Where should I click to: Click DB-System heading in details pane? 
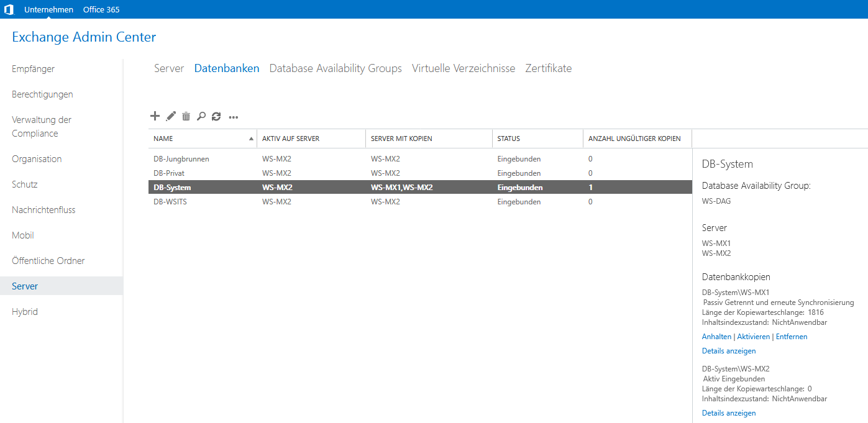[x=728, y=165]
